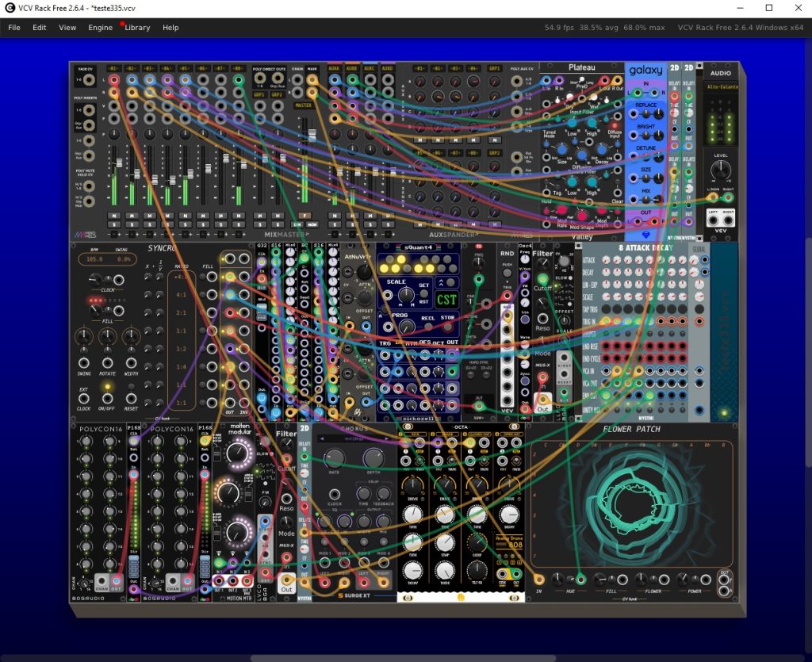Click the Plateau R In jack
The width and height of the screenshot is (812, 662).
[559, 80]
